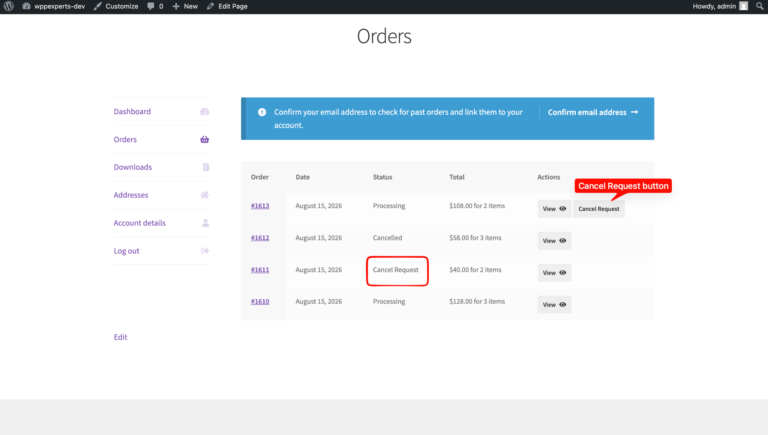Open order #1612
The image size is (768, 435).
pos(260,238)
